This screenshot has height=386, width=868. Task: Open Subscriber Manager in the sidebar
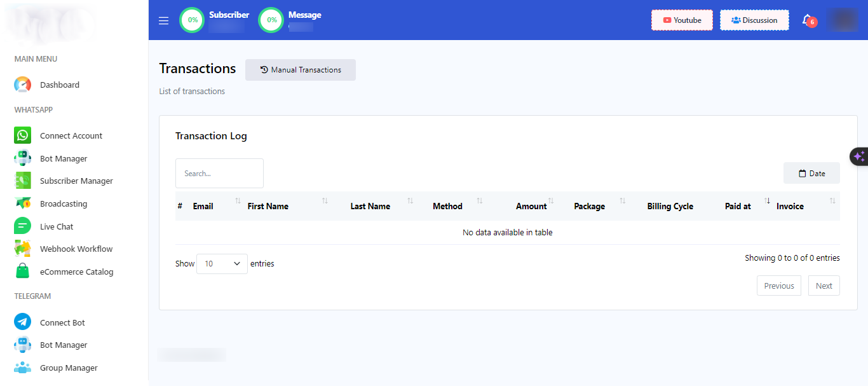(76, 181)
